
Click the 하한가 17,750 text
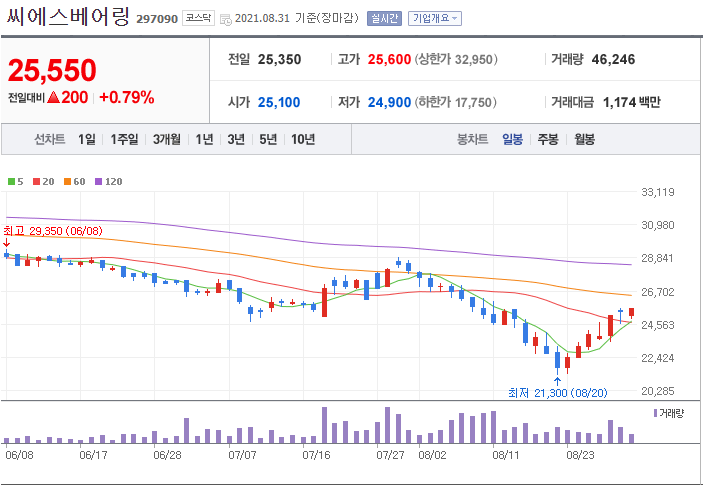[x=455, y=102]
